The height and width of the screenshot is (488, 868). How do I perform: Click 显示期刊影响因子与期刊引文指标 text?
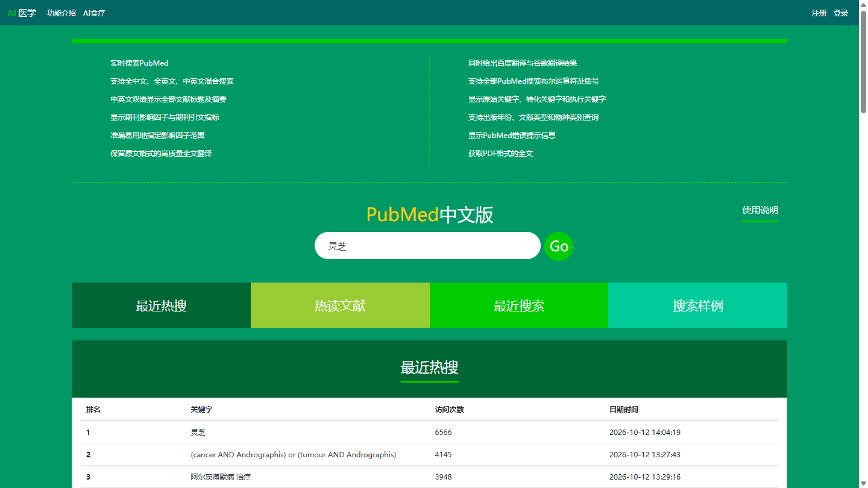coord(165,117)
